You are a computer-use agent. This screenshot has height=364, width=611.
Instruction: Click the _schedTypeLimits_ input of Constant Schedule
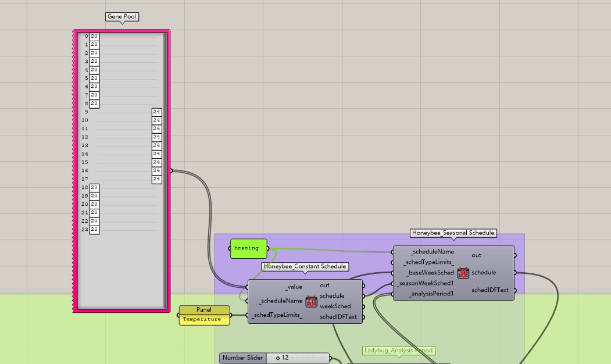click(277, 315)
